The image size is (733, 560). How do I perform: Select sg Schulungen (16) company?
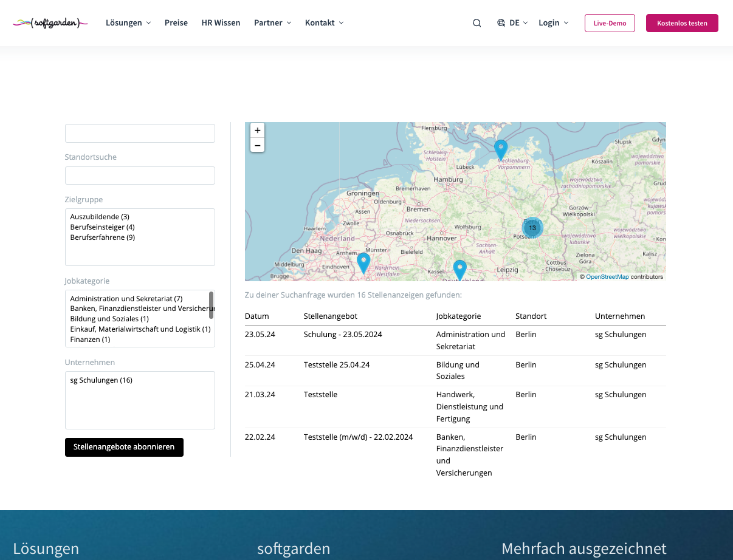pos(101,380)
